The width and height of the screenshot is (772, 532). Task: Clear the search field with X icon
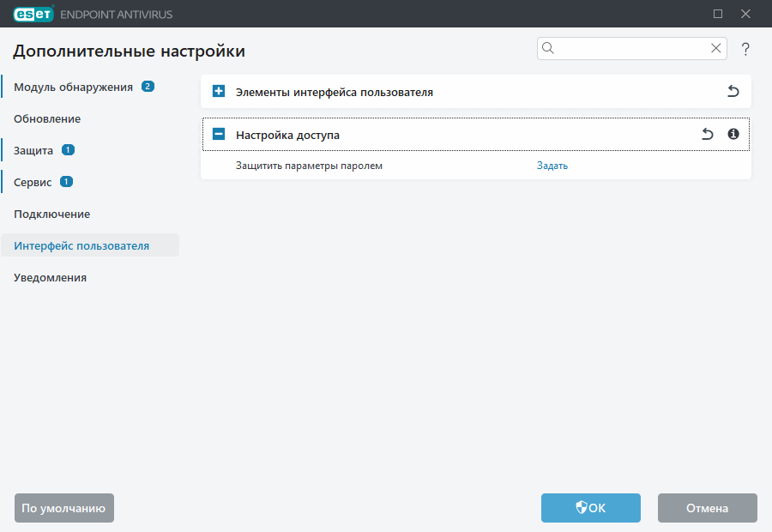pos(715,49)
